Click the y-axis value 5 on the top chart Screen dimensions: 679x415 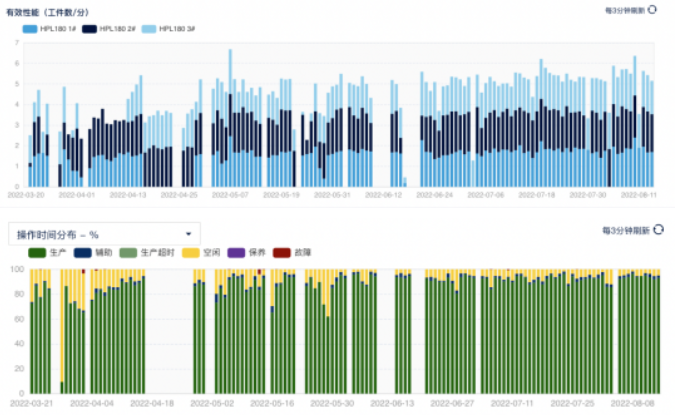(x=17, y=84)
